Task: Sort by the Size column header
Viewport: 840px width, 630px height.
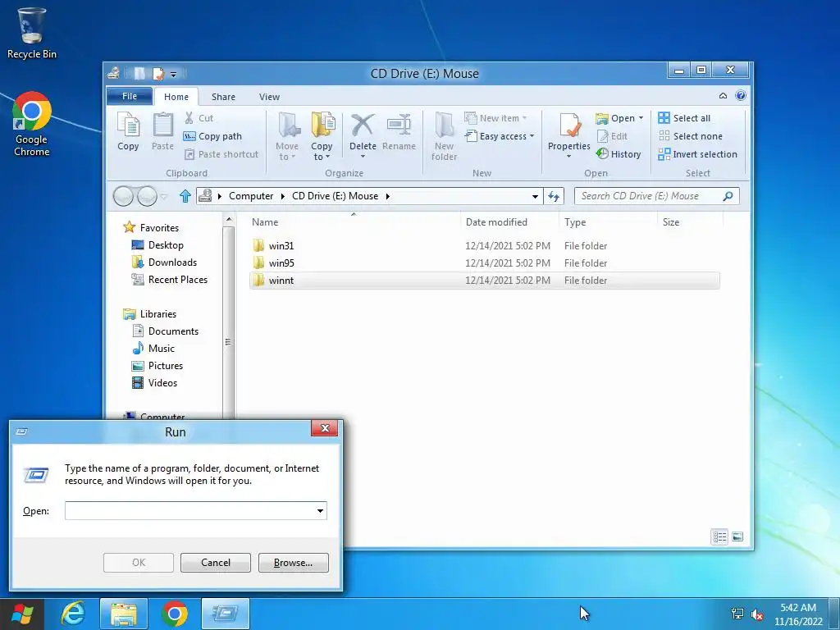Action: click(690, 221)
